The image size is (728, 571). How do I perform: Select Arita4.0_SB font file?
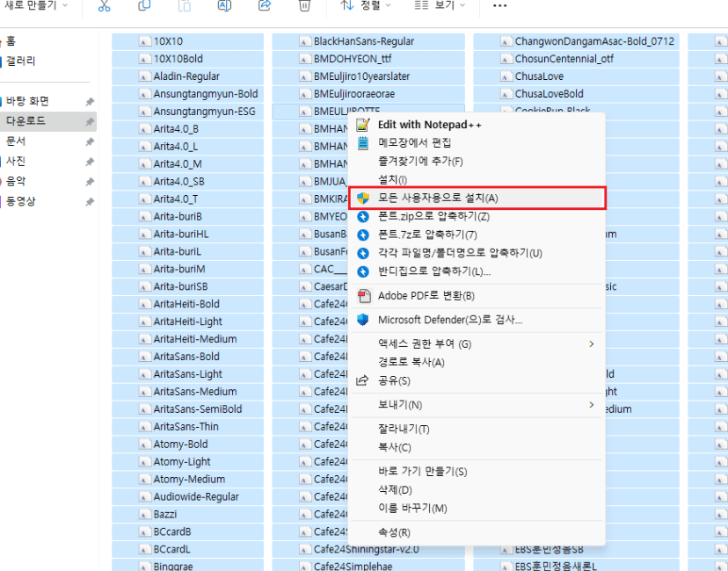187,181
